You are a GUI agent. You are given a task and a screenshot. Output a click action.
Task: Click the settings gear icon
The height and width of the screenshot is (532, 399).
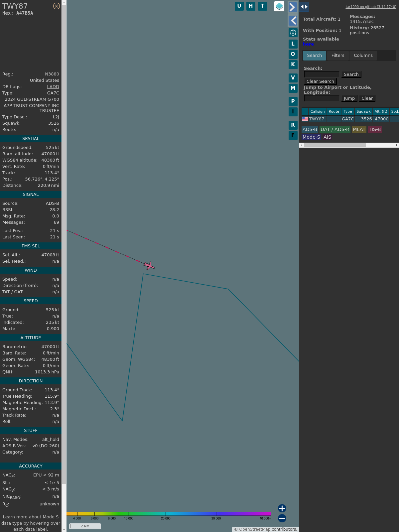(x=293, y=33)
